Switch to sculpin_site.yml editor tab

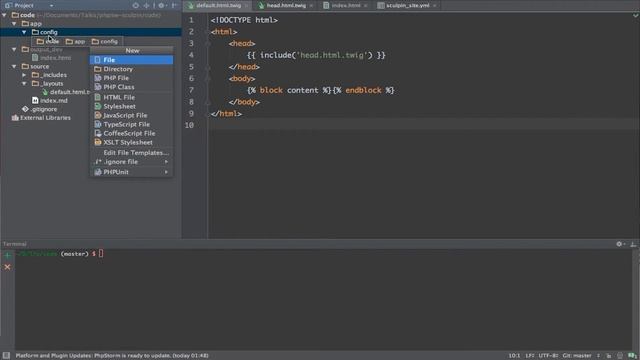(407, 6)
